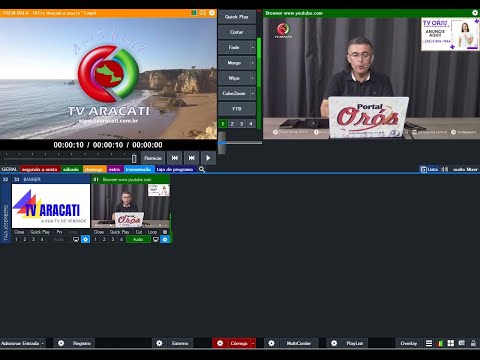Click the Reiniciar button
This screenshot has width=480, height=360.
[x=153, y=158]
